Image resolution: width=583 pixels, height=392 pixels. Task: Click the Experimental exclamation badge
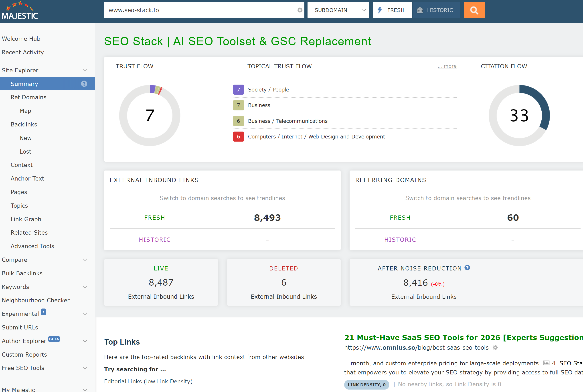pyautogui.click(x=43, y=312)
